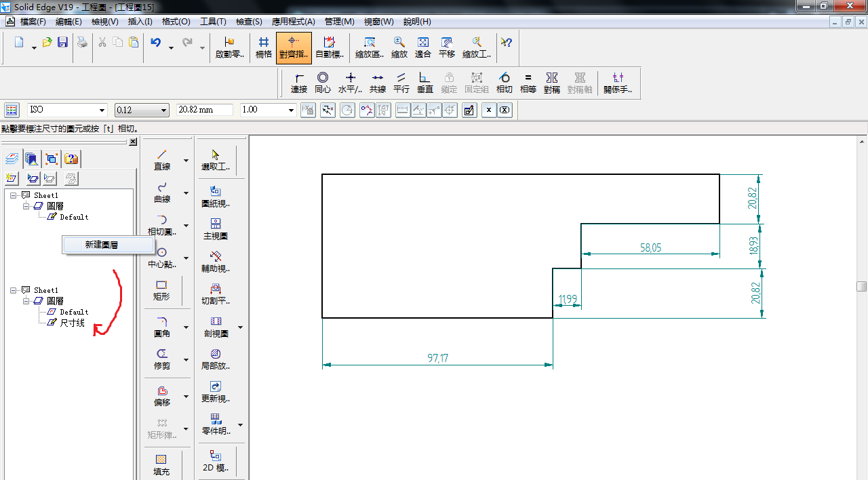Run the 自動標.. auto dimension tool
Viewport: 868px width, 480px height.
pos(330,47)
